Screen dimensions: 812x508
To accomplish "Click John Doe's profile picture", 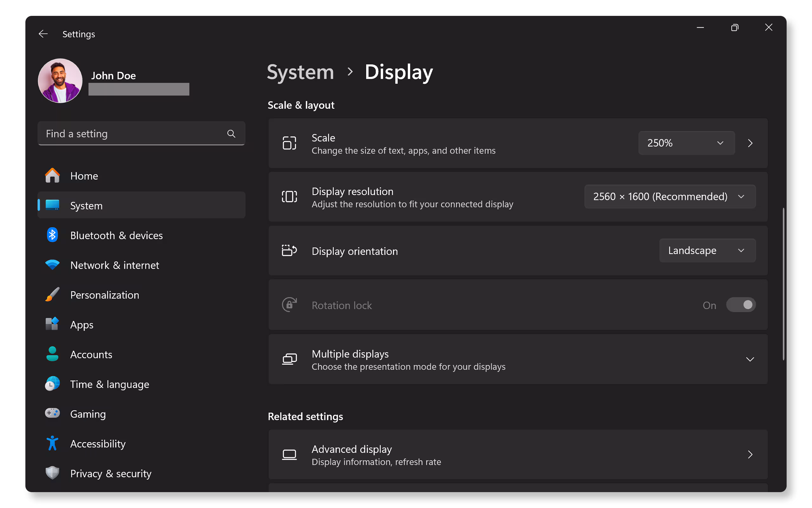I will point(60,81).
